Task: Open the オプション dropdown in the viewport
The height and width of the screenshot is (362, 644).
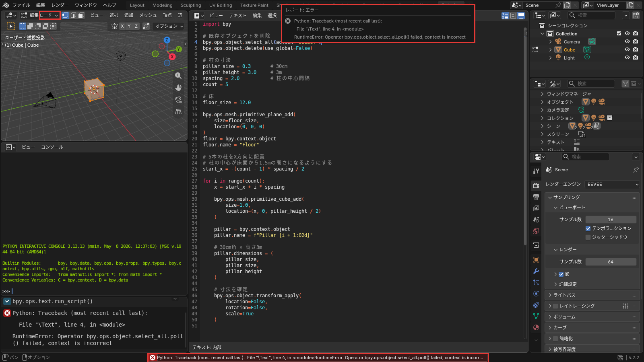Action: pyautogui.click(x=169, y=26)
